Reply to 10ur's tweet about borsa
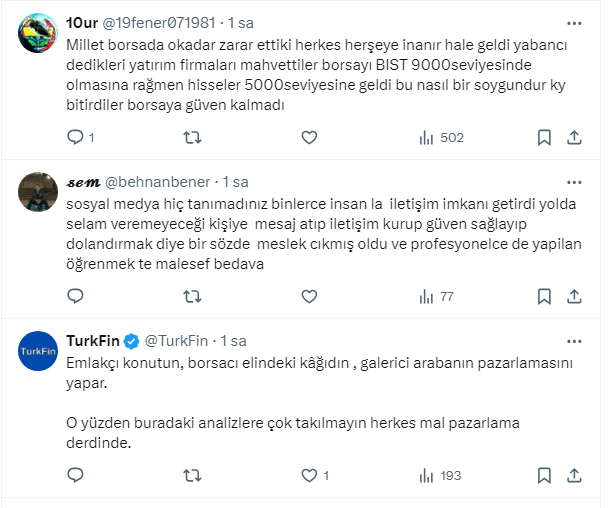This screenshot has width=611, height=508. pos(76,137)
